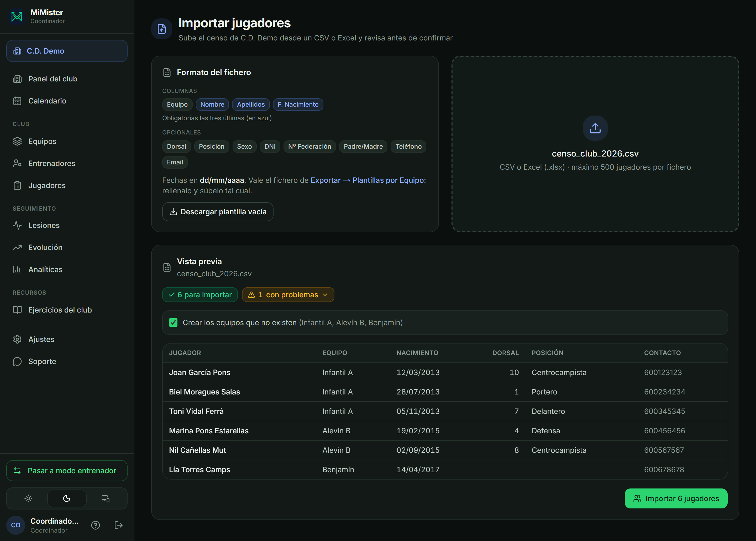
Task: Follow Exportar → Plantillas por Equipo link
Action: [367, 180]
